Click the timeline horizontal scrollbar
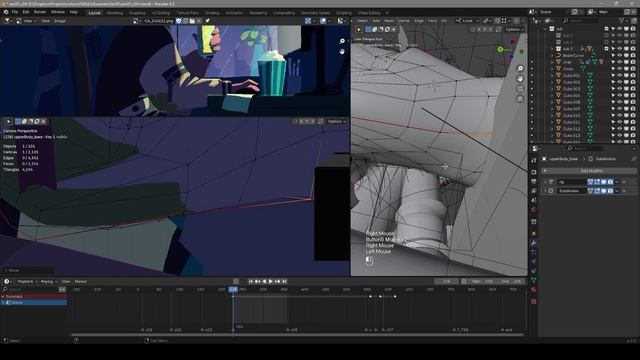This screenshot has width=640, height=360. tap(297, 335)
